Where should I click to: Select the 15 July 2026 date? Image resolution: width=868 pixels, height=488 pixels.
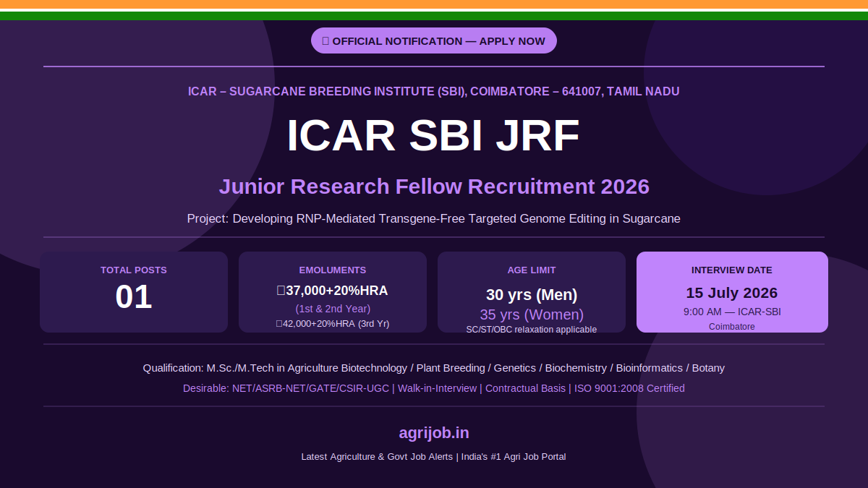click(x=732, y=293)
